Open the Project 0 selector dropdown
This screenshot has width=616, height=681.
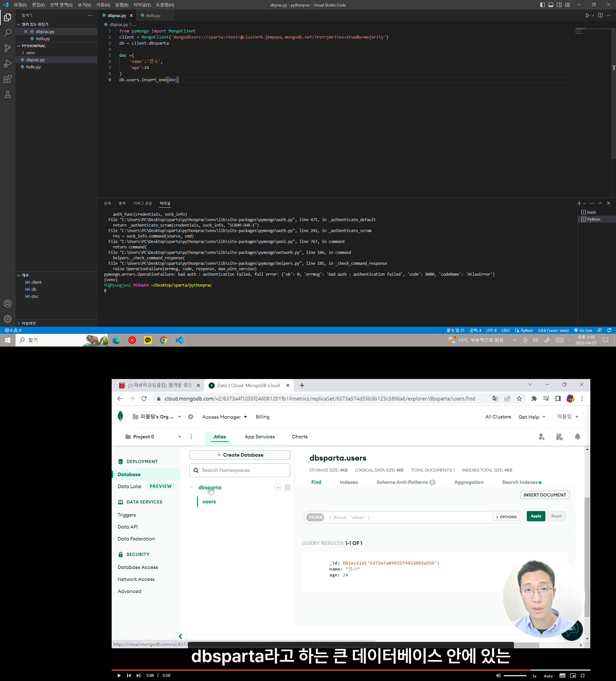(x=153, y=437)
